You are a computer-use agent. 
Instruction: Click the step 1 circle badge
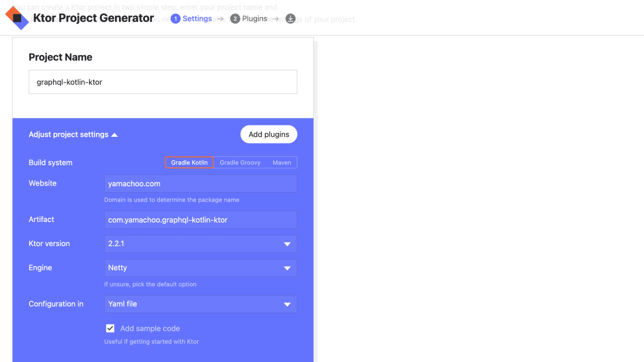[175, 19]
